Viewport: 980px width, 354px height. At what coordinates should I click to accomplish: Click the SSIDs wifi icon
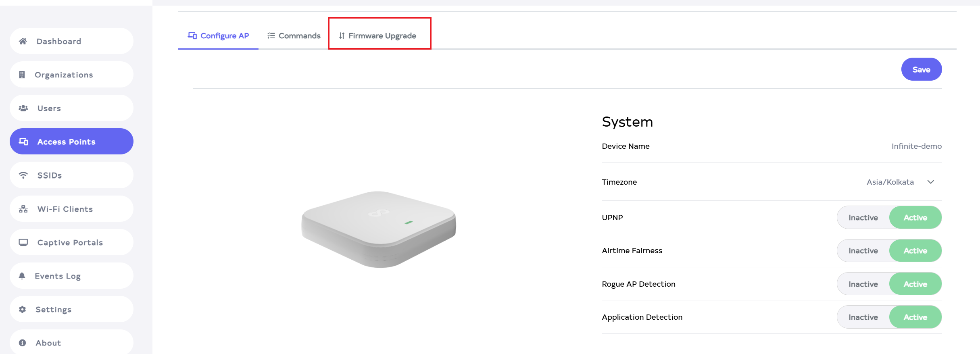[x=23, y=175]
